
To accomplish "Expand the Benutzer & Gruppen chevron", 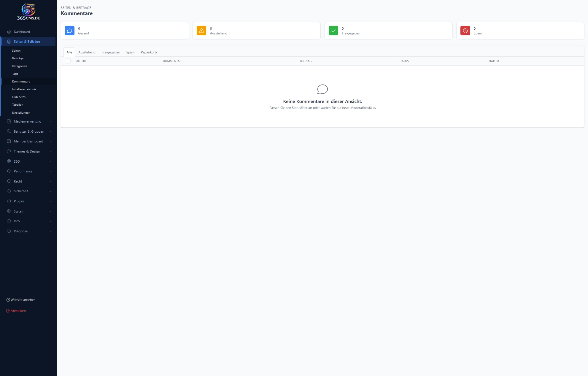I will point(51,131).
